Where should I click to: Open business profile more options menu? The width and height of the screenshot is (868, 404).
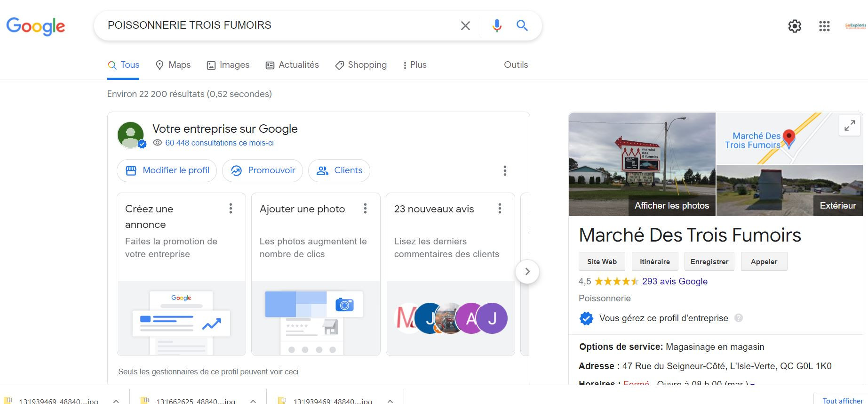[505, 170]
